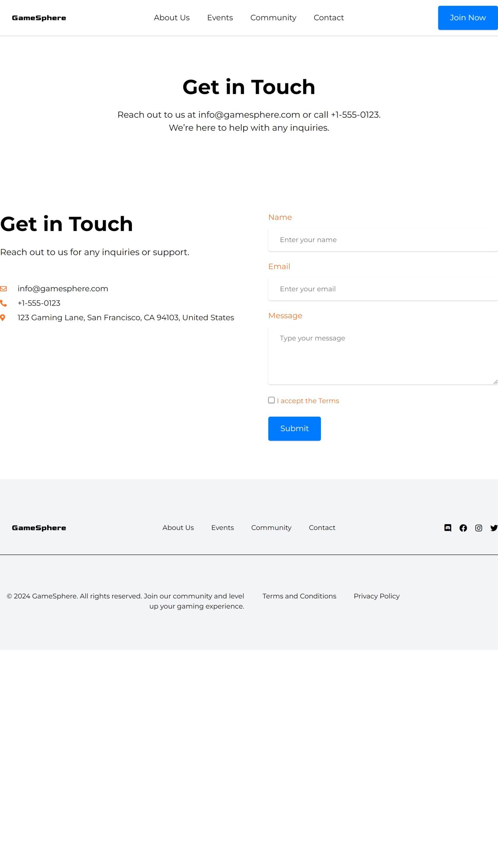The height and width of the screenshot is (868, 498).
Task: Click the orange location pin icon
Action: [x=3, y=318]
